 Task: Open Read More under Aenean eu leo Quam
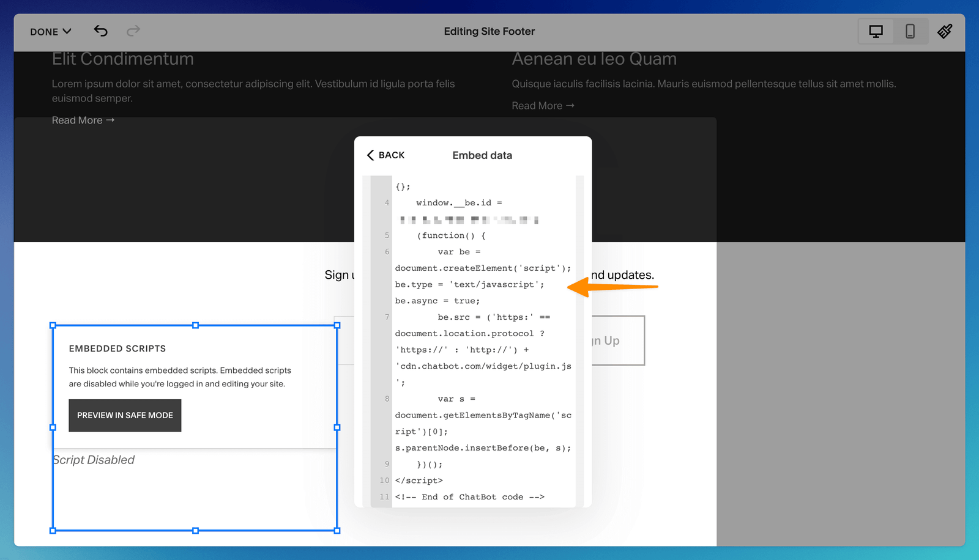point(543,106)
